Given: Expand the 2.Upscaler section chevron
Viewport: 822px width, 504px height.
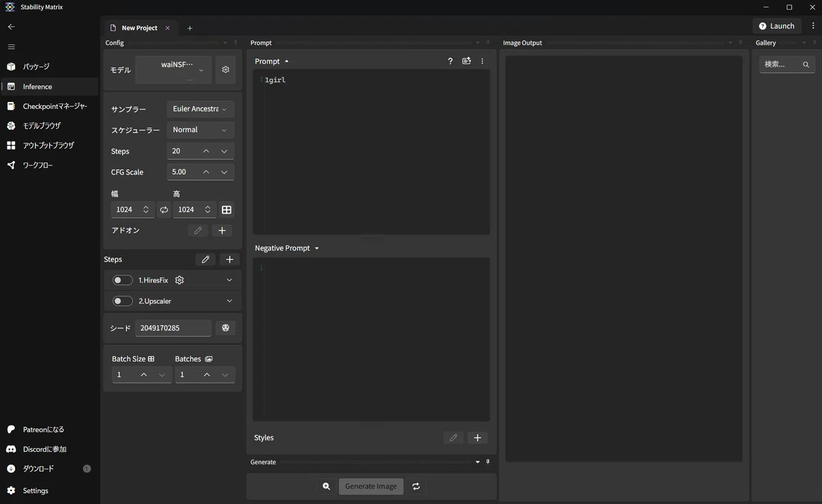Looking at the screenshot, I should tap(229, 301).
